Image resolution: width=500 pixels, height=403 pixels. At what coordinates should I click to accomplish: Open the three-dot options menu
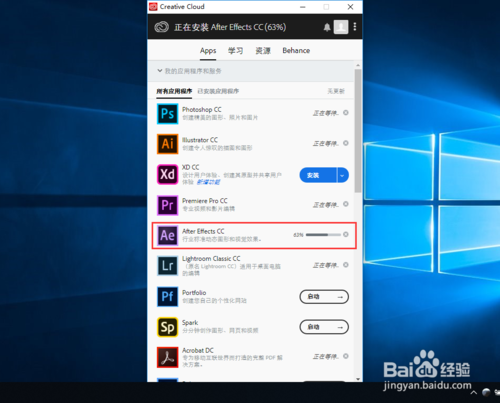[x=355, y=27]
